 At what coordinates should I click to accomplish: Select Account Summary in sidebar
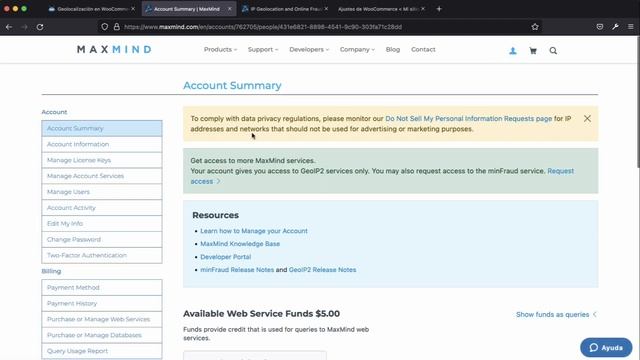point(102,128)
